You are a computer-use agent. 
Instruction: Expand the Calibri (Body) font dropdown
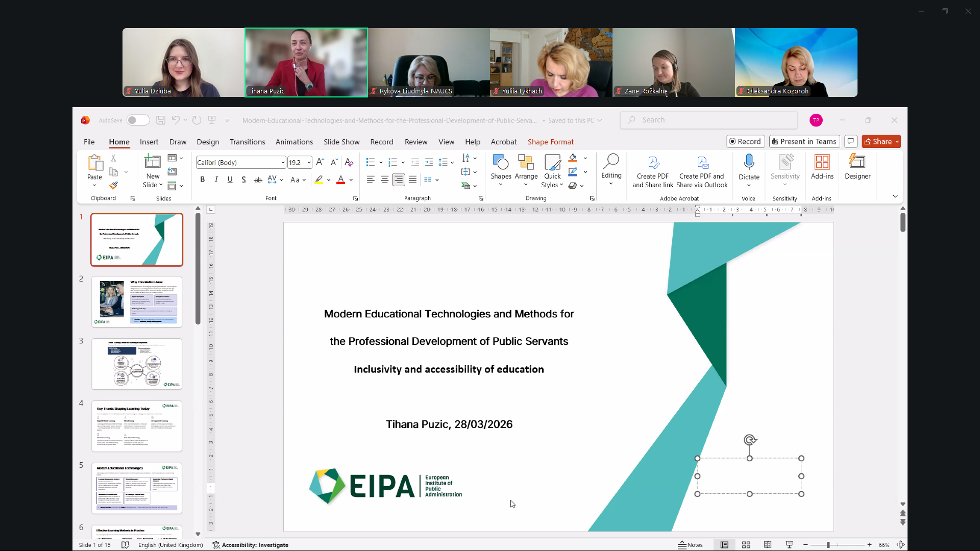pyautogui.click(x=283, y=163)
